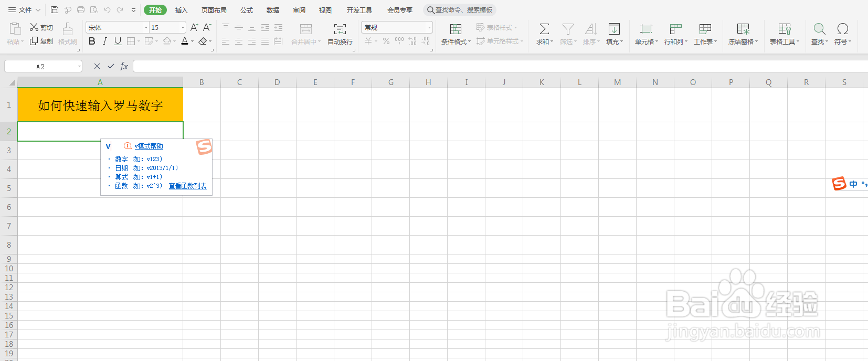Click the Confirm checkmark in formula bar
The image size is (868, 361).
click(x=111, y=66)
